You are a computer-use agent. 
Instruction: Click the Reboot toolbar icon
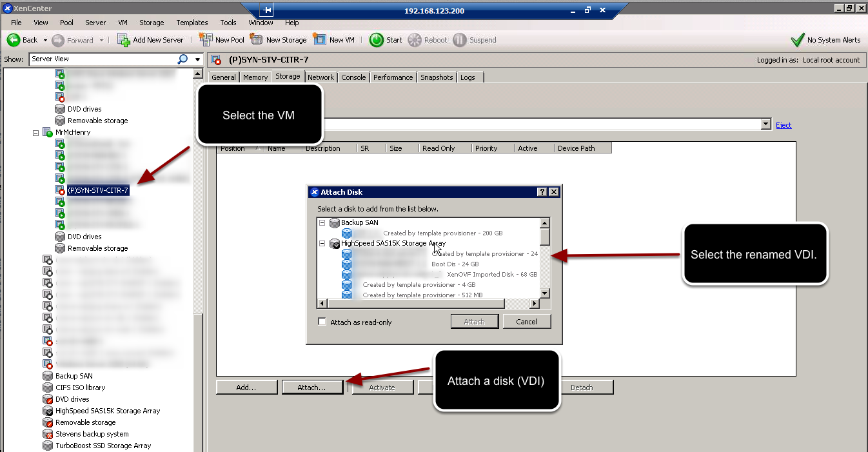click(x=415, y=40)
